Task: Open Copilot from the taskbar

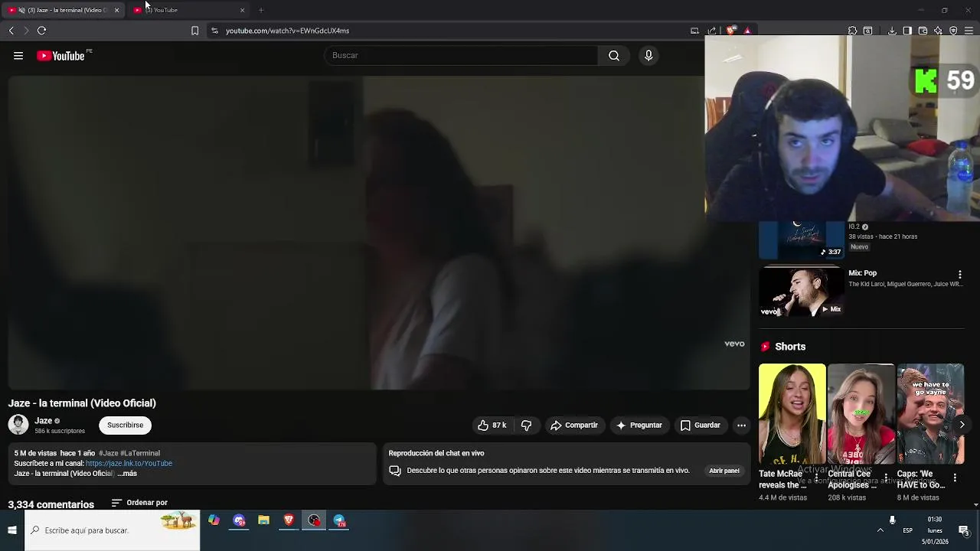Action: 214,520
